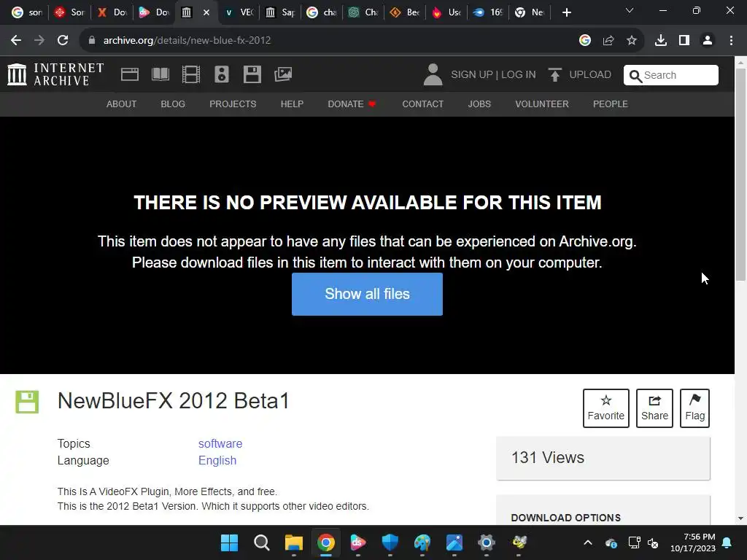Open Windows Security shield in taskbar
The width and height of the screenshot is (747, 560).
(x=390, y=542)
